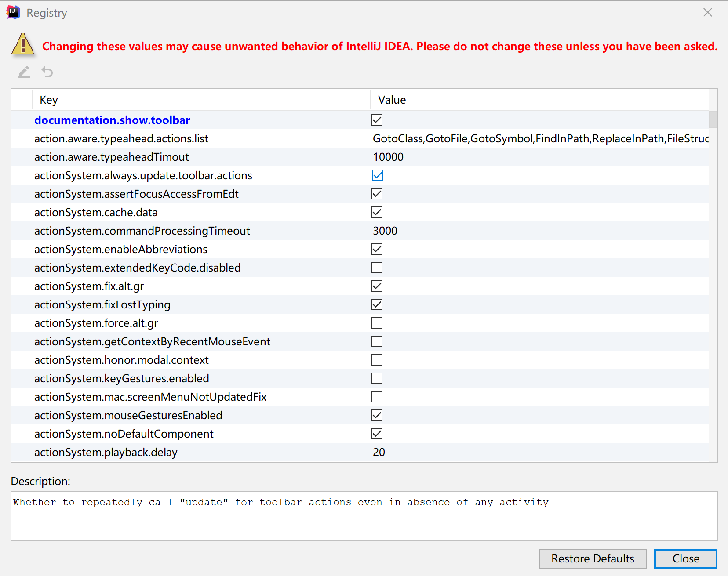Select actionSystem.mac.screenMenuNotUpdatedFix key text
Viewport: 728px width, 576px height.
(150, 397)
